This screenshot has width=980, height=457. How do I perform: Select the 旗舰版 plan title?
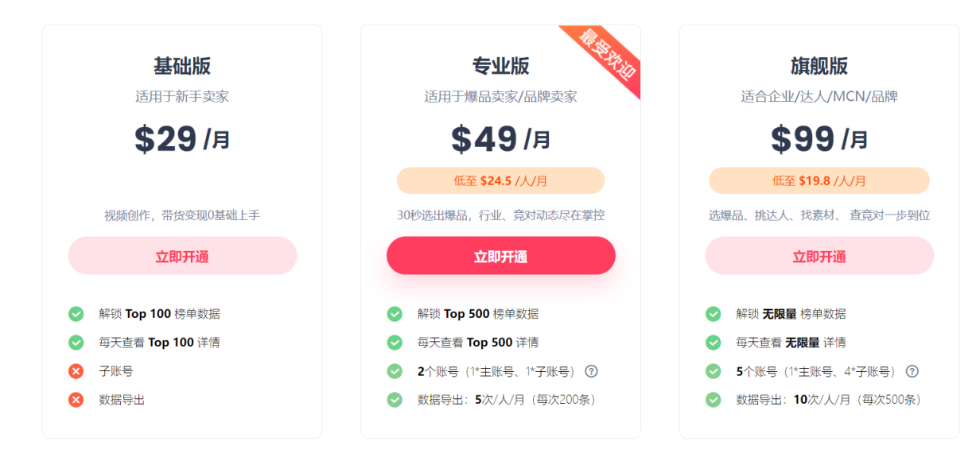click(x=819, y=66)
